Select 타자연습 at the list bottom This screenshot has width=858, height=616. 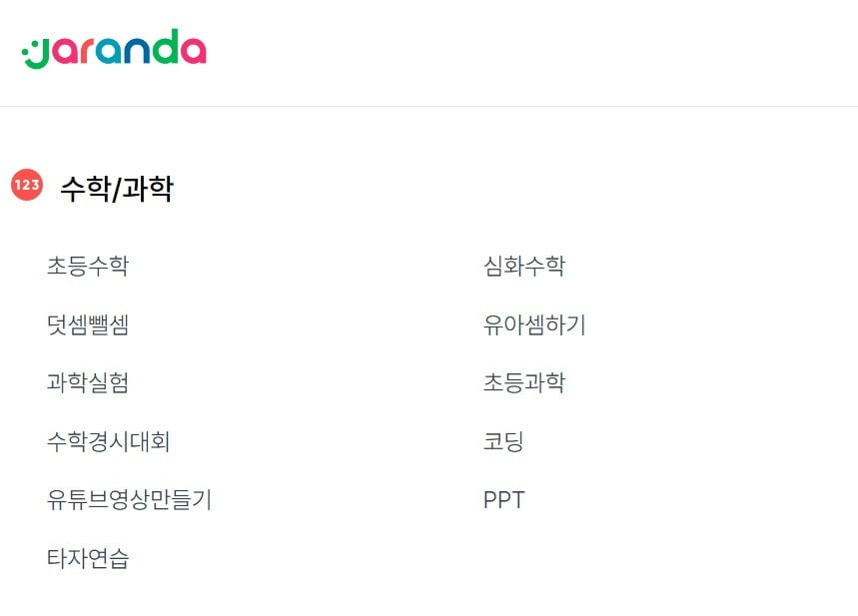tap(88, 558)
